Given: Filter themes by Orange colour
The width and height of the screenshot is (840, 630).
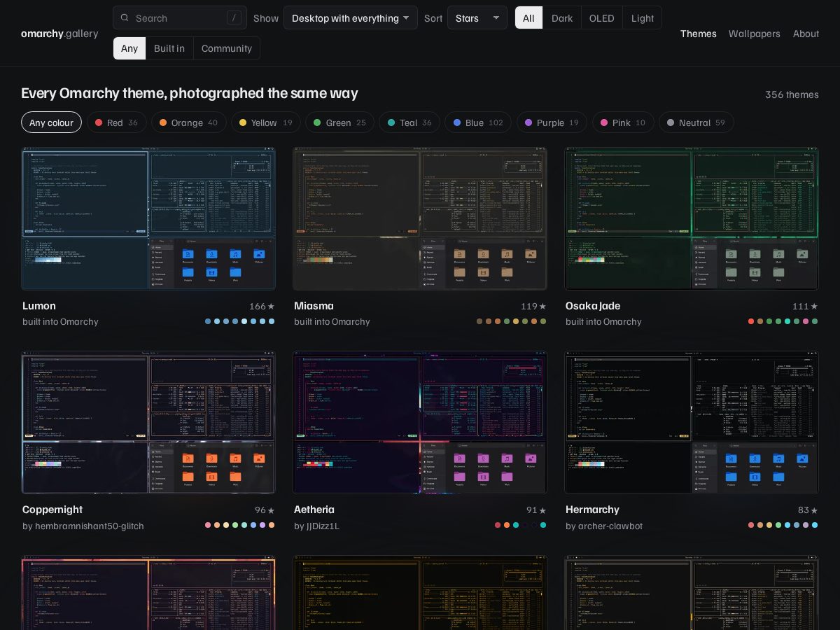Looking at the screenshot, I should [189, 122].
